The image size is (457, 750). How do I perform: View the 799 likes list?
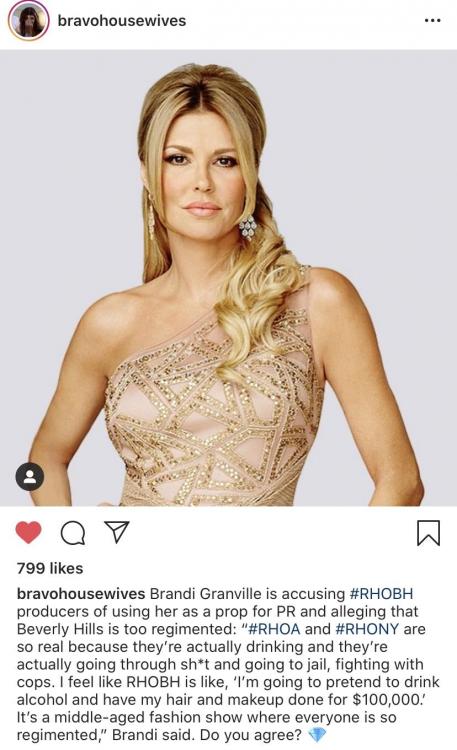(50, 568)
